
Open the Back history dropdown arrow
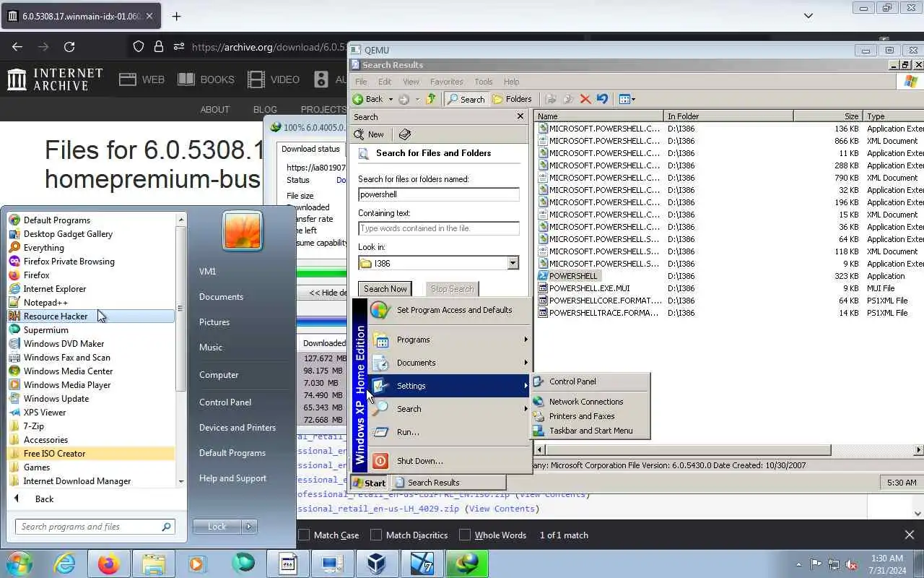[391, 99]
